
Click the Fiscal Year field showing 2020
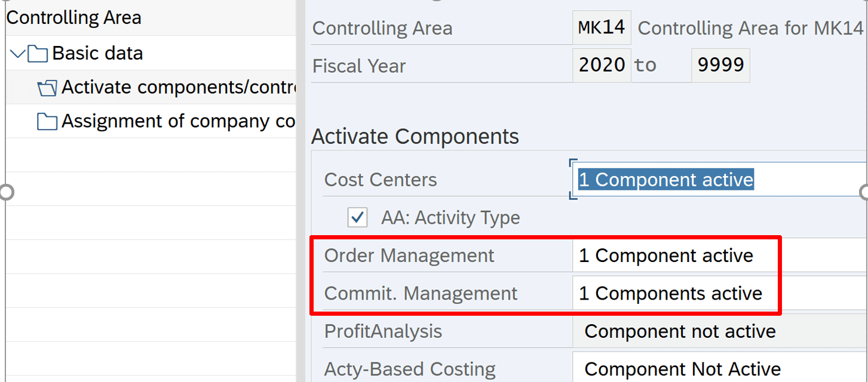[x=601, y=65]
